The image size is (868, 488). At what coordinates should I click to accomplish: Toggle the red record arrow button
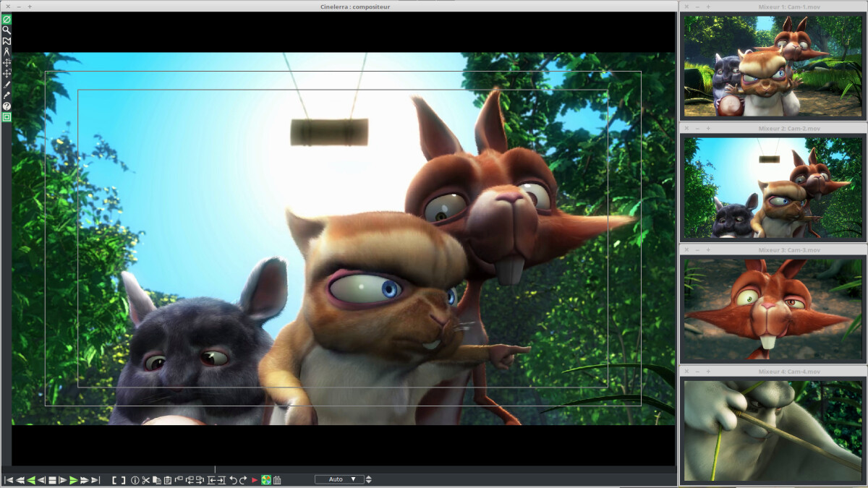[255, 479]
